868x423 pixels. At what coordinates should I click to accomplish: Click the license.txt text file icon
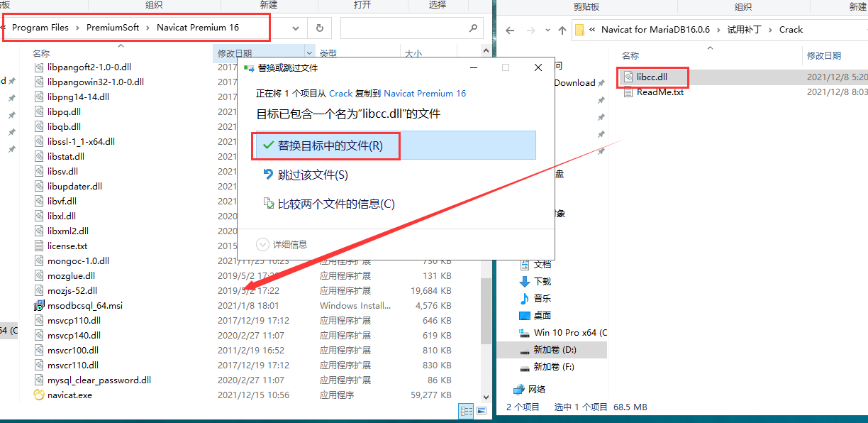pyautogui.click(x=40, y=246)
